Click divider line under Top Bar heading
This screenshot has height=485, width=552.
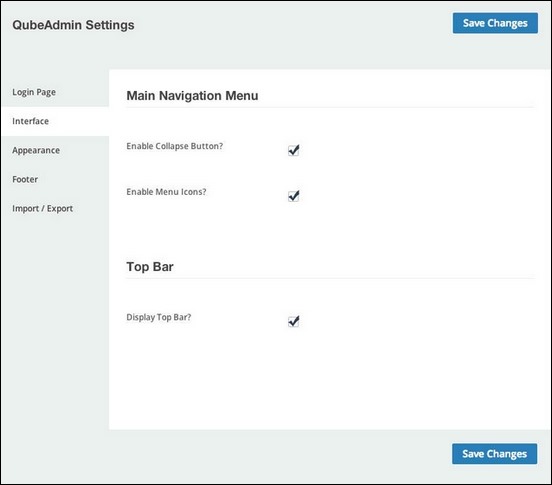coord(331,278)
